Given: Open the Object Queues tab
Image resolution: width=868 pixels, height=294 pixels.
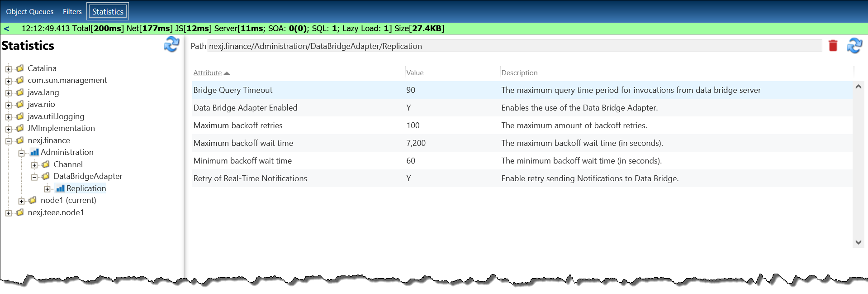Looking at the screenshot, I should coord(30,12).
